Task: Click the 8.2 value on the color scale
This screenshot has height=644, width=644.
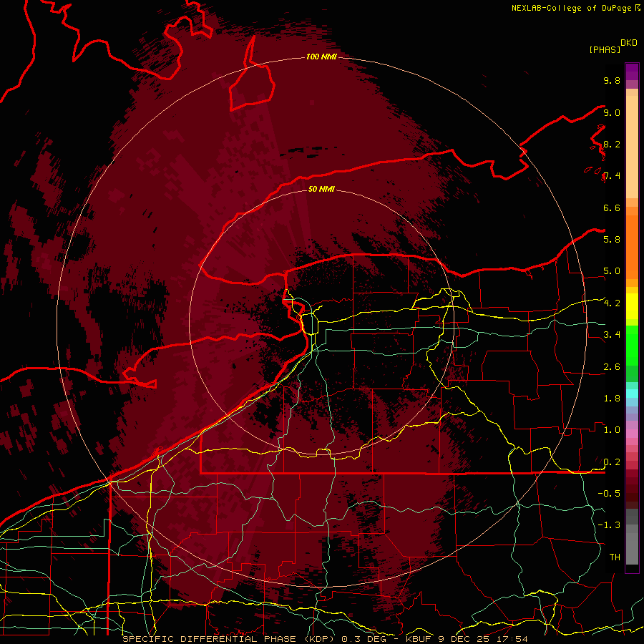Action: tap(612, 144)
